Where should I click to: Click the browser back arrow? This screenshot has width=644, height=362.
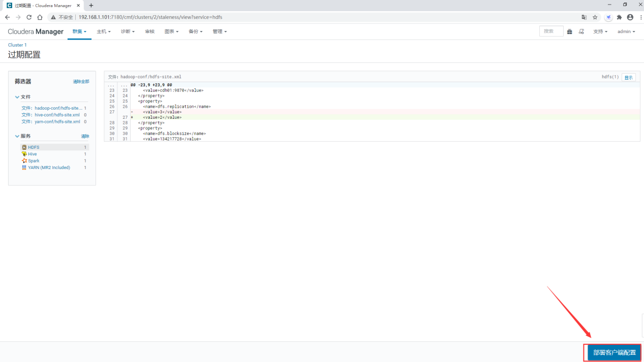(x=7, y=17)
